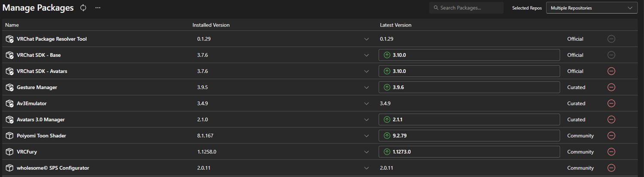Sort by the Name column header

pos(12,25)
